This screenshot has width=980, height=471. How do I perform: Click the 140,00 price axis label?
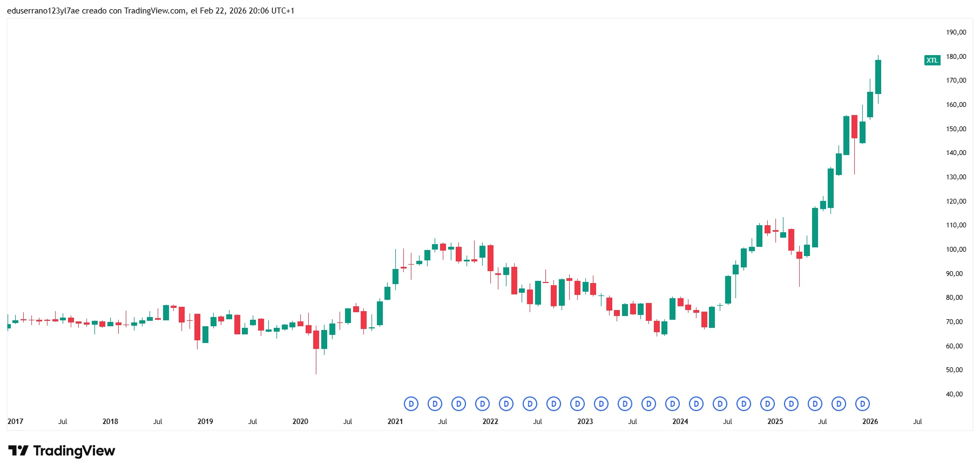pyautogui.click(x=956, y=152)
